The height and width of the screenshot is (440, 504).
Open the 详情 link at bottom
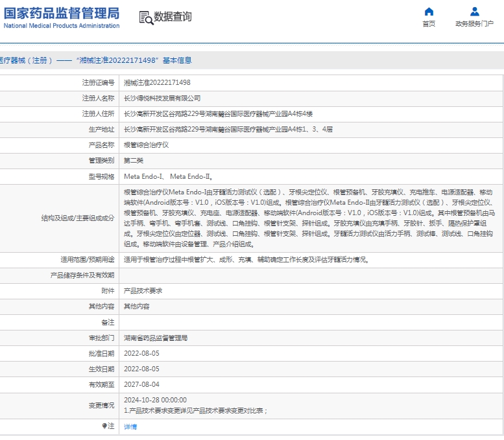(130, 426)
